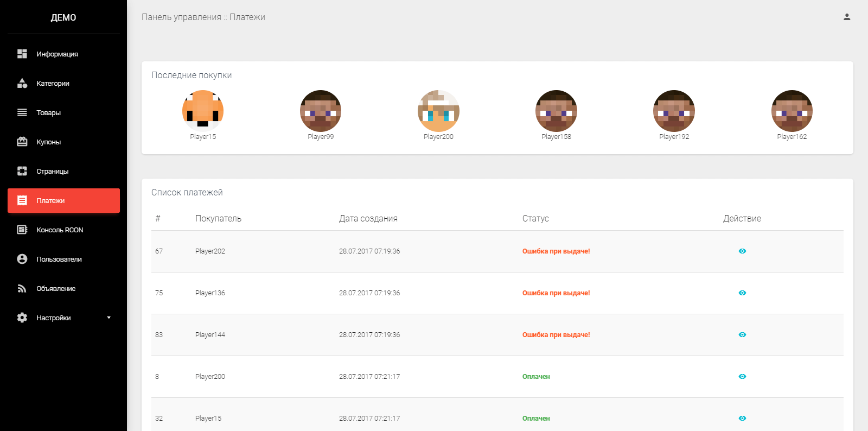868x431 pixels.
Task: Click Player192 avatar in recent purchases
Action: pyautogui.click(x=674, y=111)
